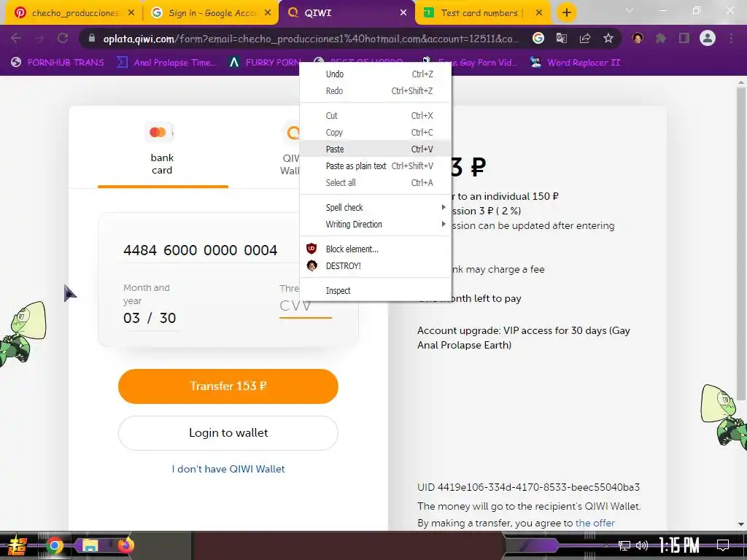
Task: Click uBlock Block element entry
Action: 376,249
